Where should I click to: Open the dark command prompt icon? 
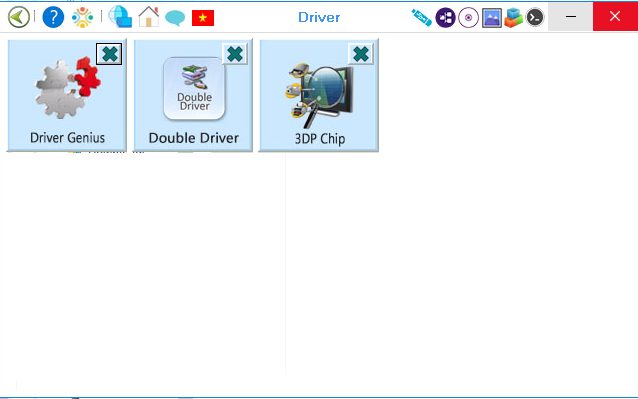point(535,17)
